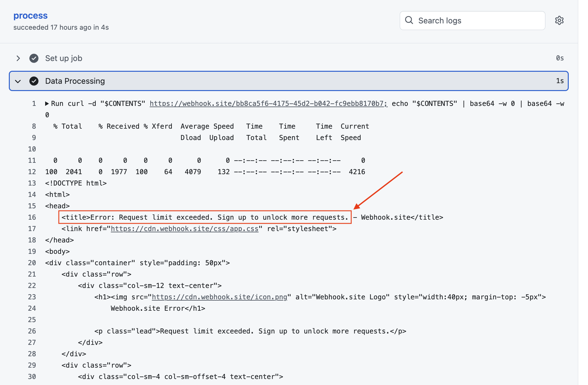This screenshot has height=385, width=588.
Task: Click the 'col-sm-12 text-center' div line
Action: pos(150,286)
